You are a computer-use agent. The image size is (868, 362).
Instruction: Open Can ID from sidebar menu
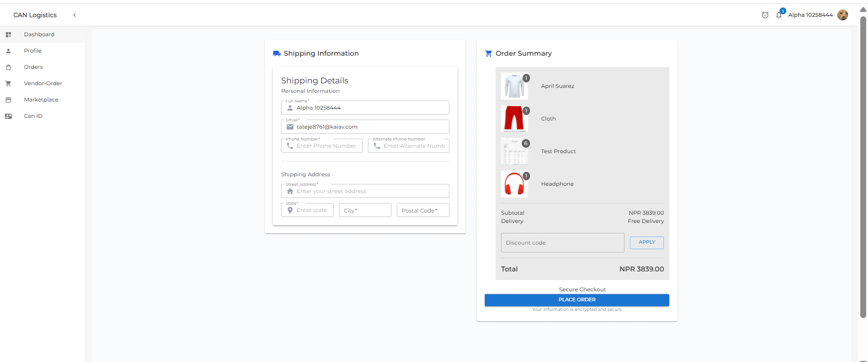tap(42, 116)
